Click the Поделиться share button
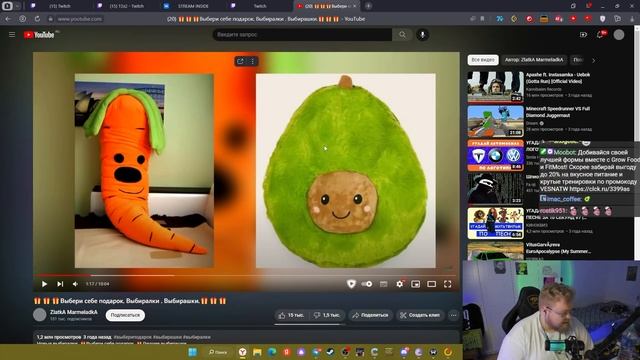640x360 pixels. click(x=371, y=315)
